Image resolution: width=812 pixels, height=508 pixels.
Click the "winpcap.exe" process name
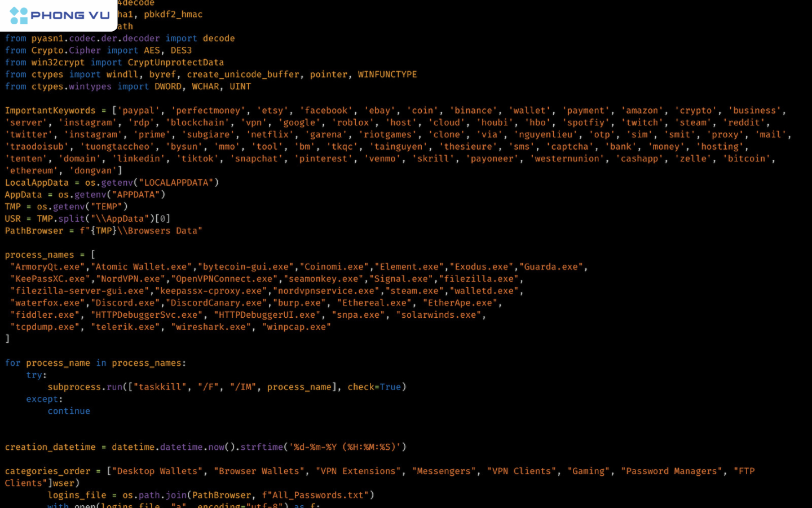pyautogui.click(x=297, y=327)
